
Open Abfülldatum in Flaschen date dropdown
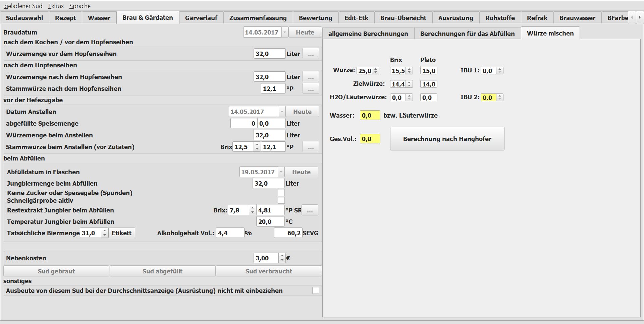[x=281, y=172]
